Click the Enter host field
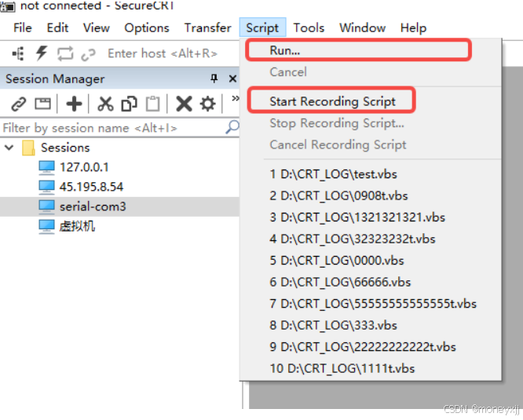 pos(163,53)
